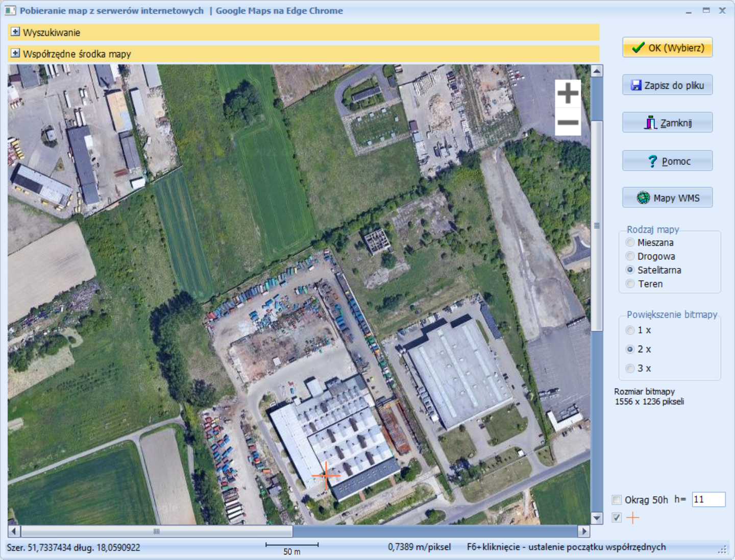The image size is (735, 560).
Task: Close dialog using Zamknij button
Action: [x=667, y=123]
